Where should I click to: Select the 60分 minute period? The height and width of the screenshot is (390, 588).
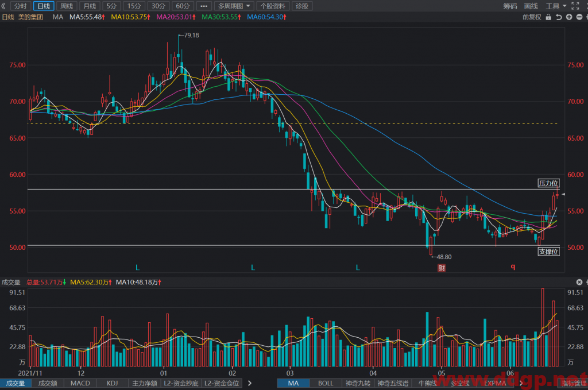[183, 6]
